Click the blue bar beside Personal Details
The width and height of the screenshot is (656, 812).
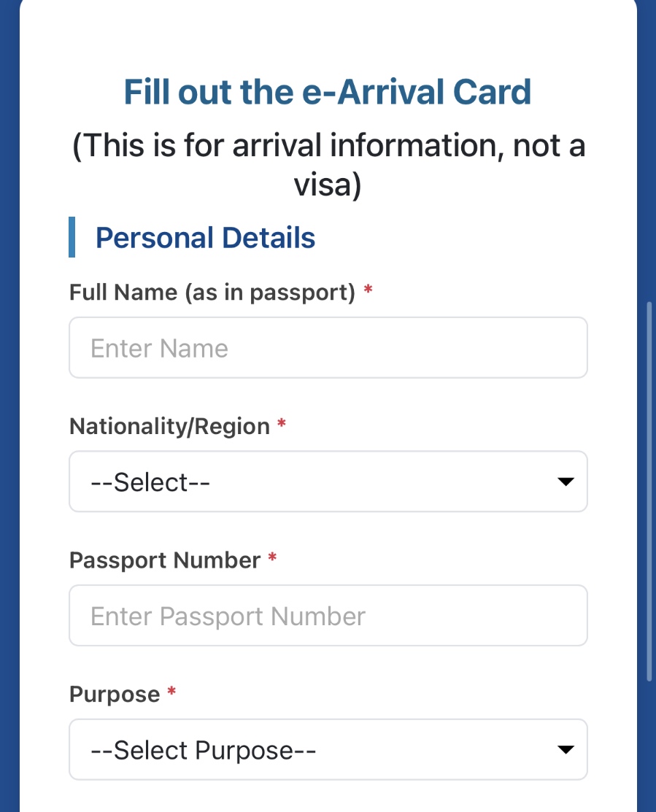(x=72, y=237)
